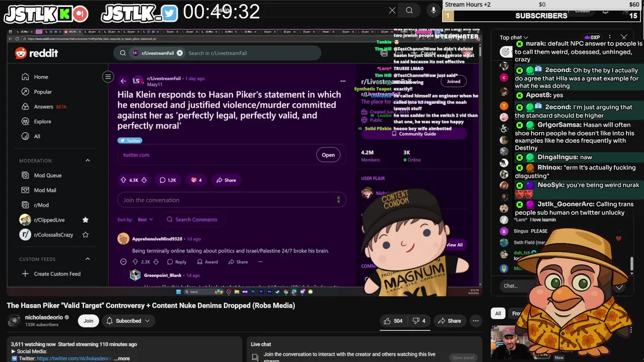This screenshot has height=362, width=644.
Task: Collapse the Moderation section
Action: (88, 160)
